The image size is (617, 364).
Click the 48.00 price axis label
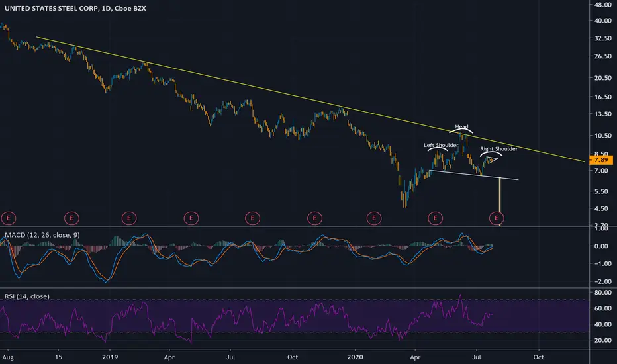click(603, 5)
